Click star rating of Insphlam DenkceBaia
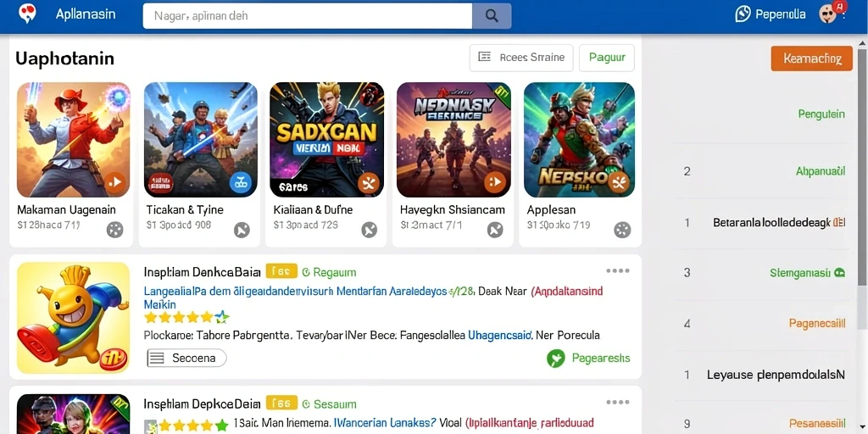Viewport: 868px width, 434px height. point(186,317)
